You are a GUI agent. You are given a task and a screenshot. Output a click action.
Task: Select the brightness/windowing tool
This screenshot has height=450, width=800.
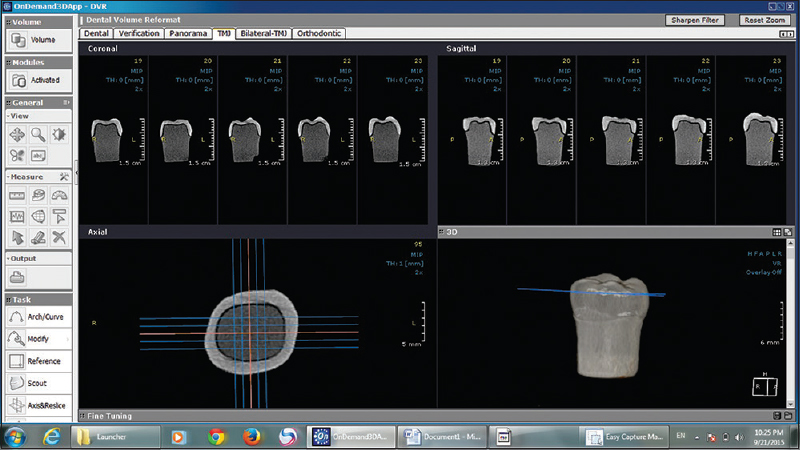click(59, 133)
